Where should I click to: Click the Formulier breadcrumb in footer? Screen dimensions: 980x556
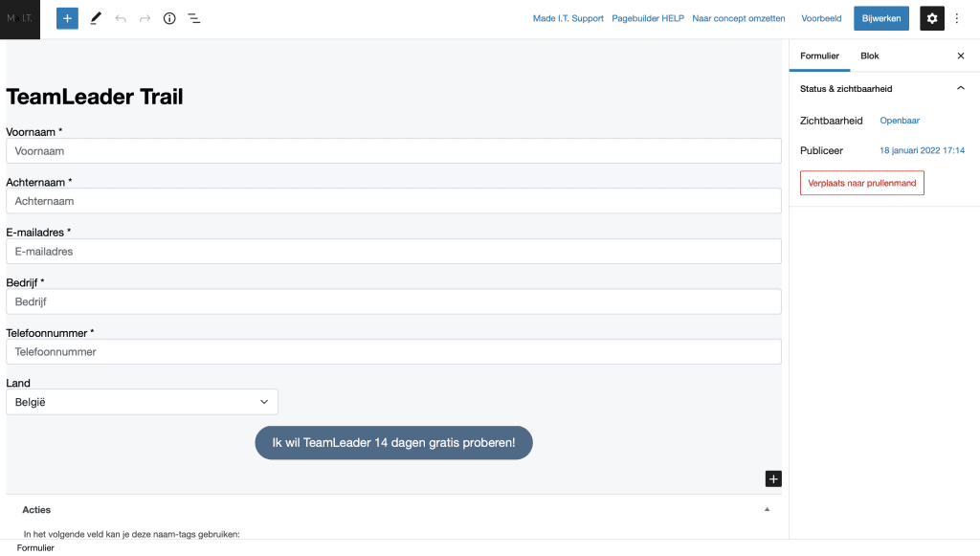(x=35, y=548)
